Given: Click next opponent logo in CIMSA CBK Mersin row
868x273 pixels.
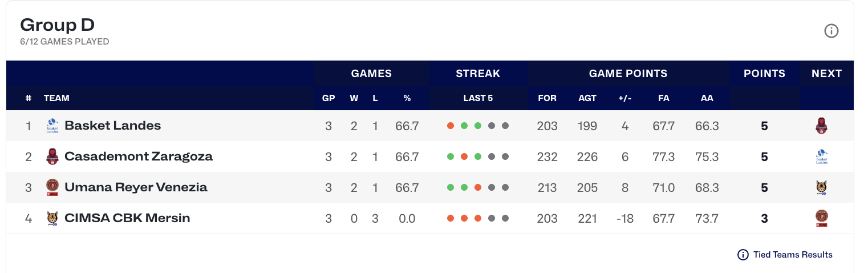Looking at the screenshot, I should pos(822,218).
